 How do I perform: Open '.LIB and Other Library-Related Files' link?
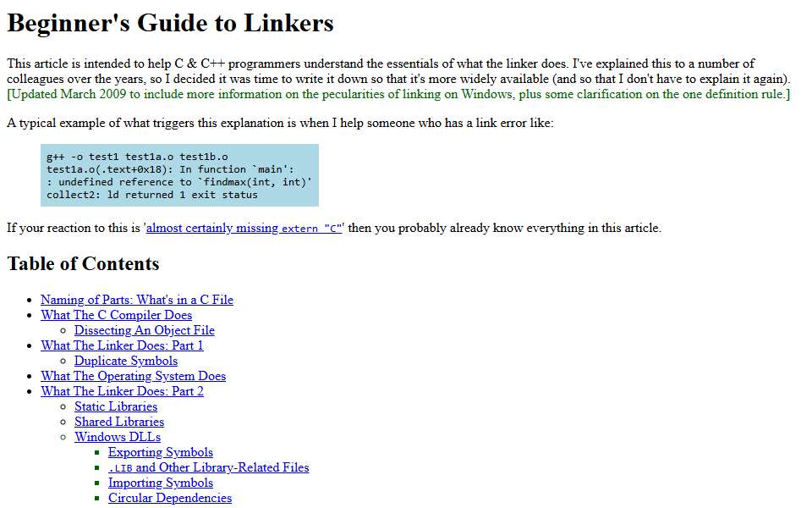[x=209, y=467]
